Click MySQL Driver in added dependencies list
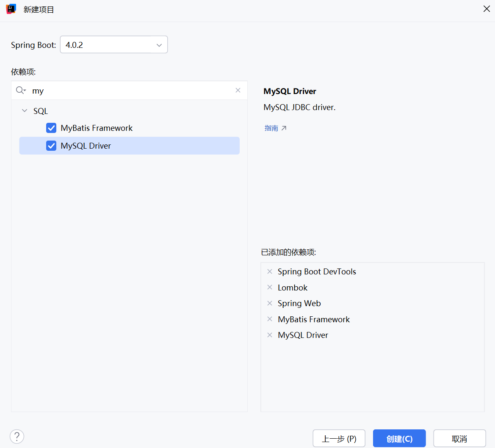The width and height of the screenshot is (495, 448). point(303,335)
